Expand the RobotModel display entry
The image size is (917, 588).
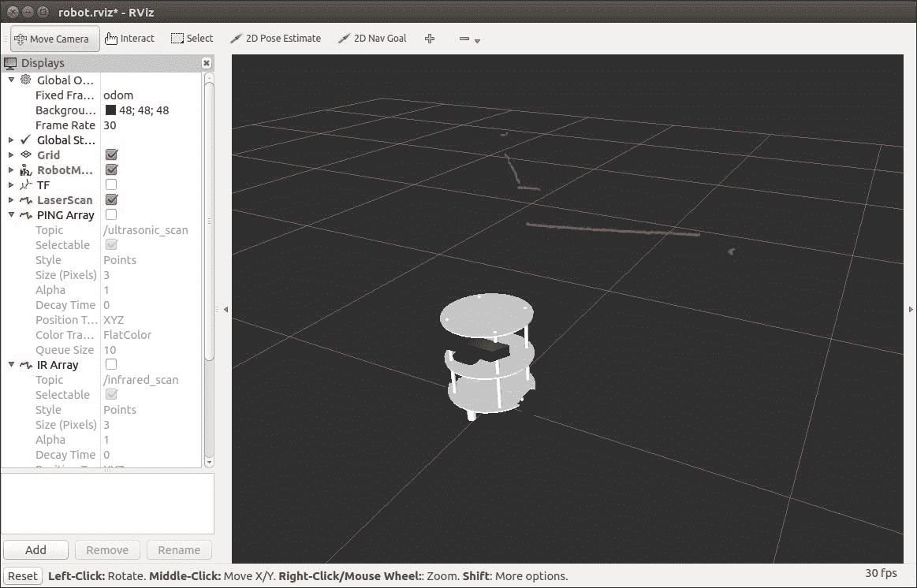[11, 170]
